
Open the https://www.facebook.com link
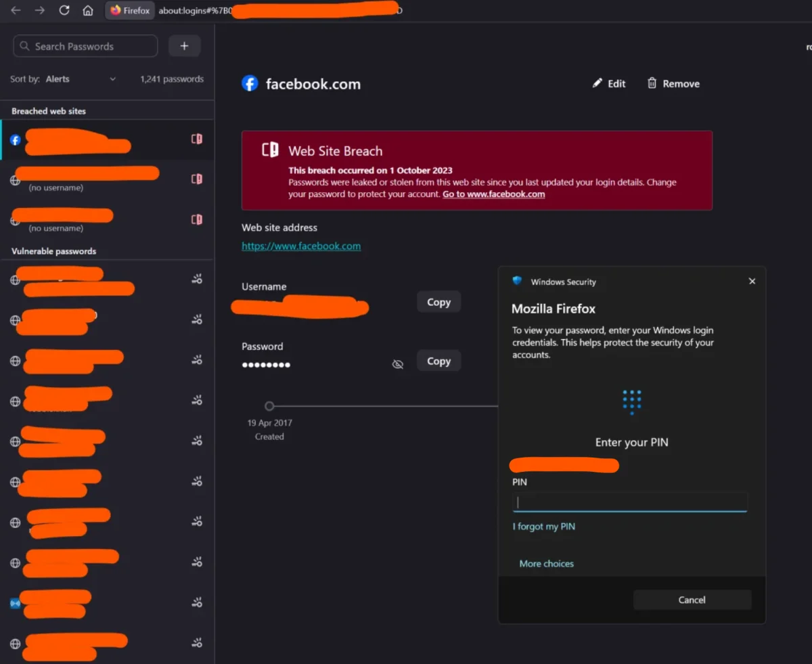pos(301,246)
